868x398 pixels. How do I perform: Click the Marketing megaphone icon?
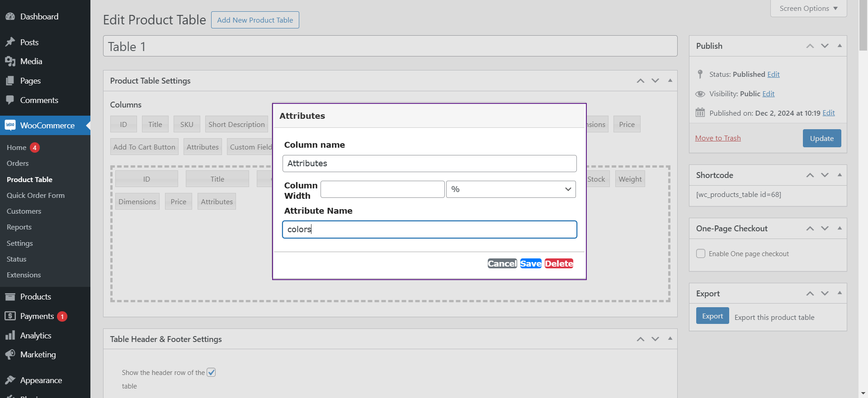click(10, 355)
